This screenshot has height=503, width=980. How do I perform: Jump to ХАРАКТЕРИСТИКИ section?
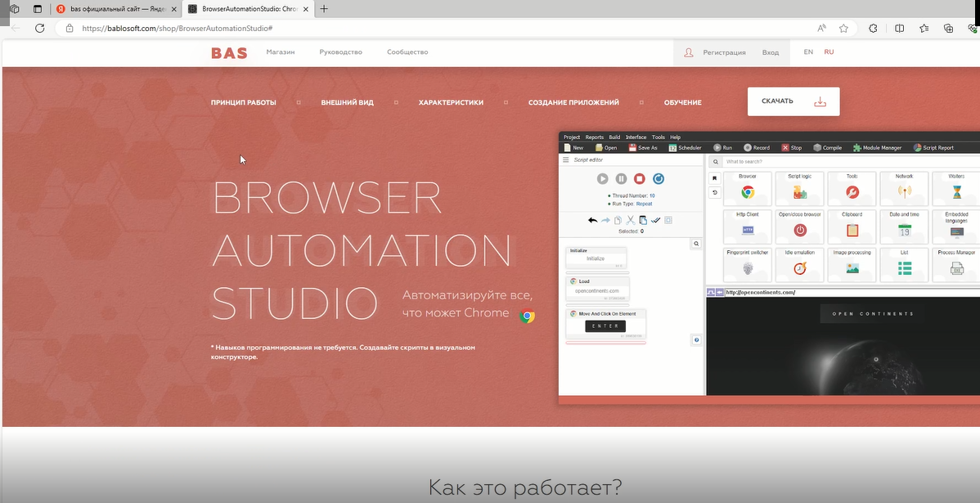pos(451,102)
